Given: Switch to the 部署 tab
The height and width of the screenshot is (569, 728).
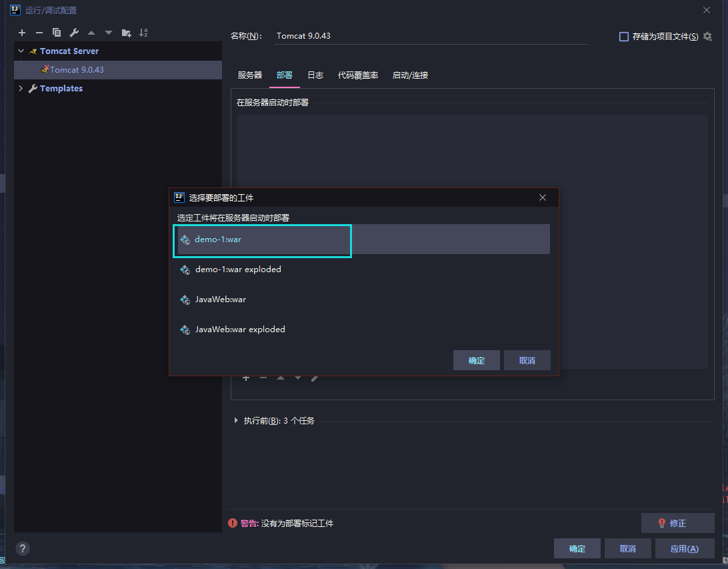Looking at the screenshot, I should [x=285, y=75].
